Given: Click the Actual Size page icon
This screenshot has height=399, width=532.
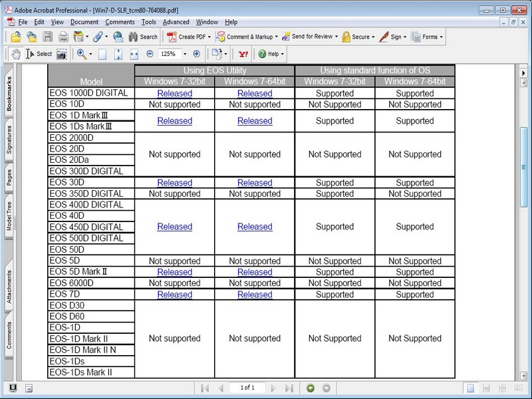Looking at the screenshot, I should [102, 54].
